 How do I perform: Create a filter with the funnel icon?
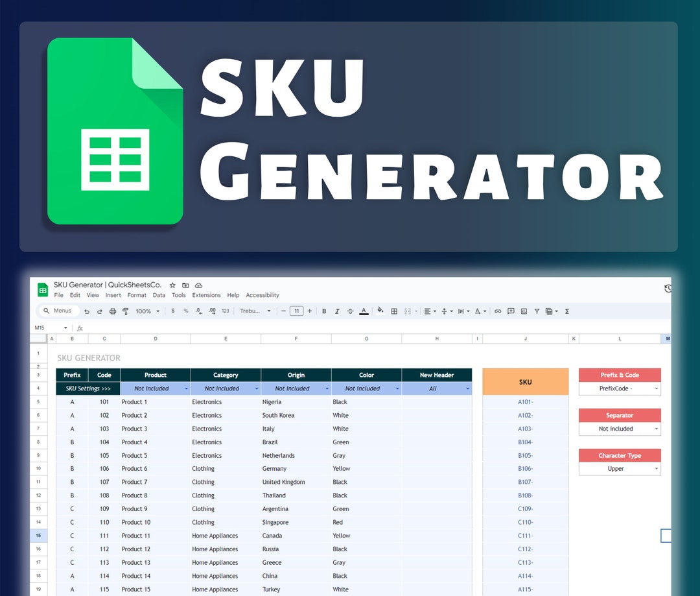point(537,311)
